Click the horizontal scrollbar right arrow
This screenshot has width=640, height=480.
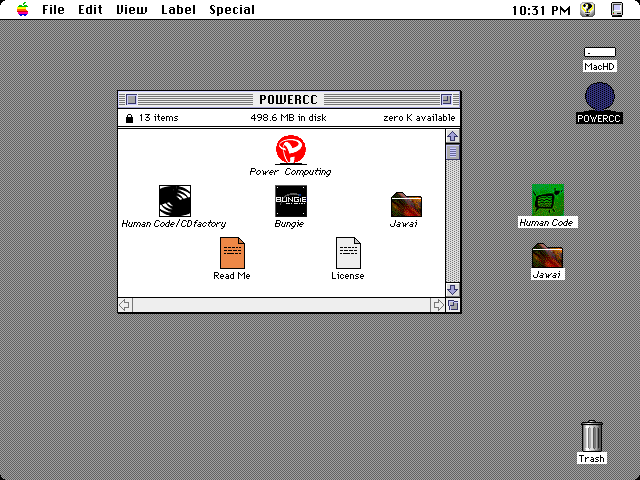point(438,305)
